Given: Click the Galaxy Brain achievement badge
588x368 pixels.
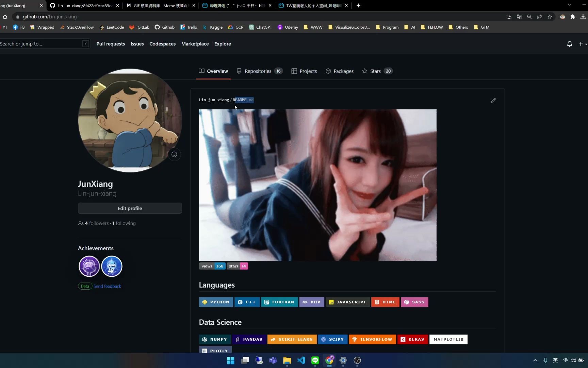Looking at the screenshot, I should pos(89,266).
